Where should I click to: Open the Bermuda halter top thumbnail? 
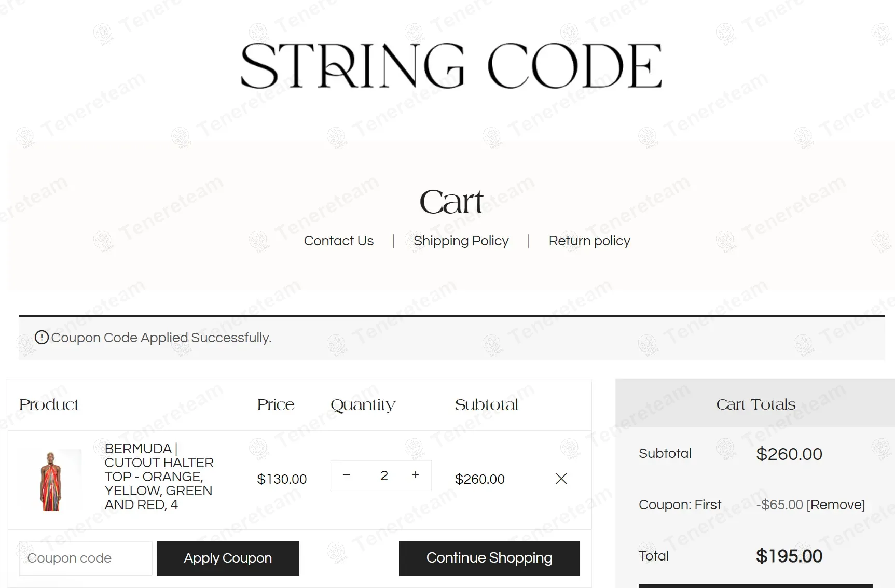[x=51, y=480]
